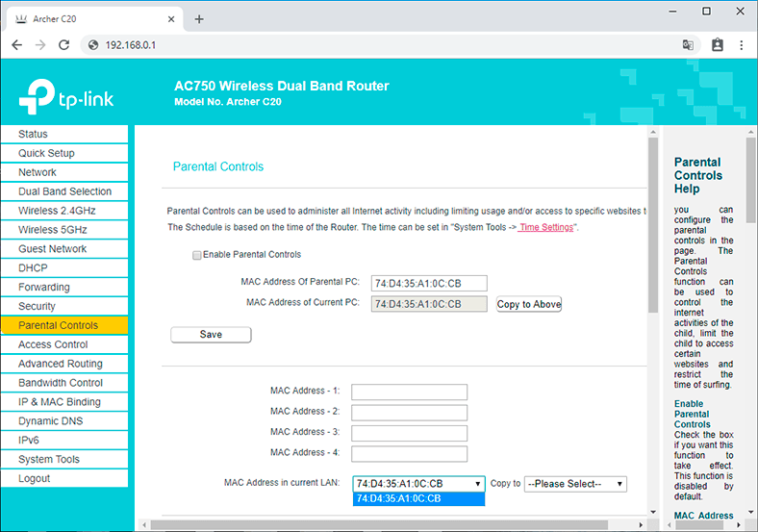Open Guest Network settings
This screenshot has width=758, height=532.
point(64,248)
